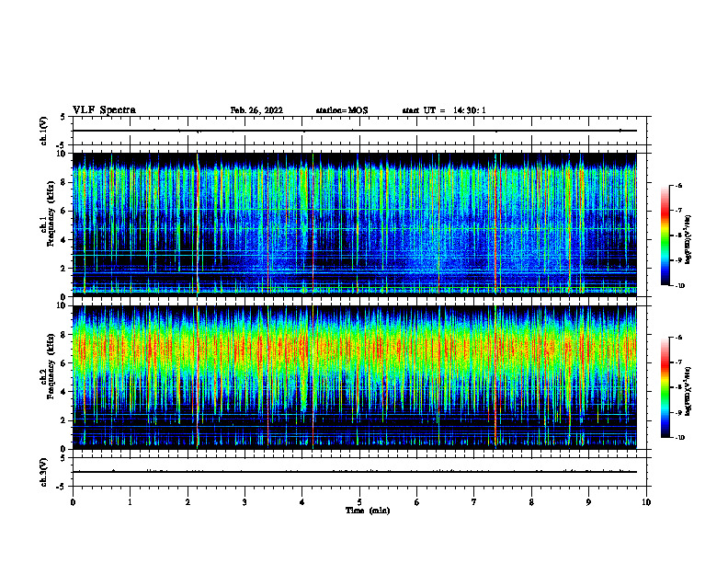Click the ch.2 frequency axis "8" tick label
The width and height of the screenshot is (728, 563).
[64, 335]
